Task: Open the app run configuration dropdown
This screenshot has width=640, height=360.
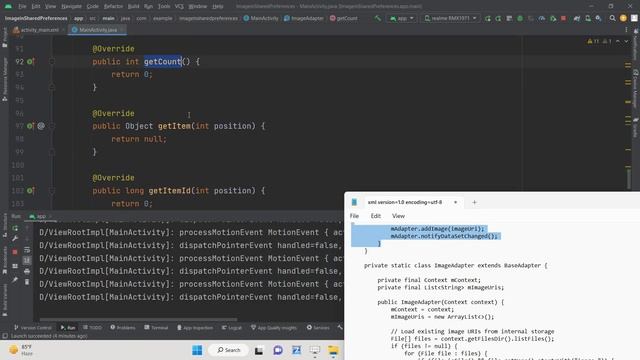Action: (402, 18)
